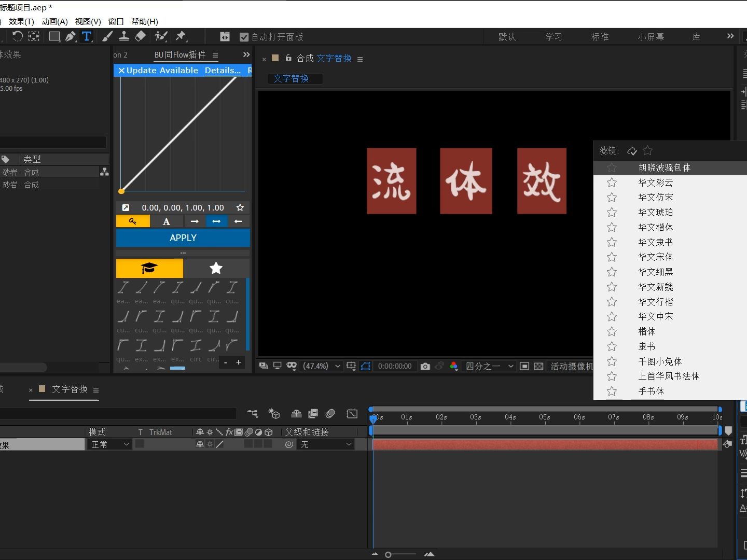747x560 pixels.
Task: Click the yellow curve handle point
Action: pos(121,191)
